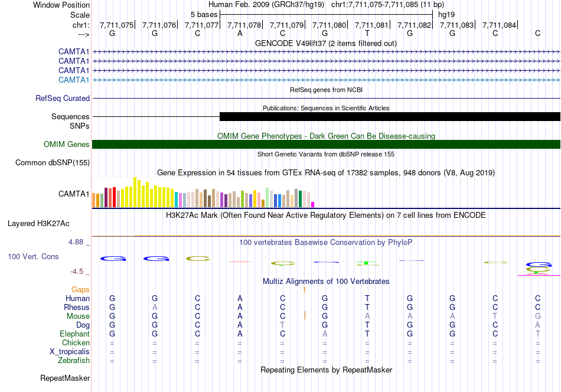Click the Human species label in Multiz

[77, 298]
